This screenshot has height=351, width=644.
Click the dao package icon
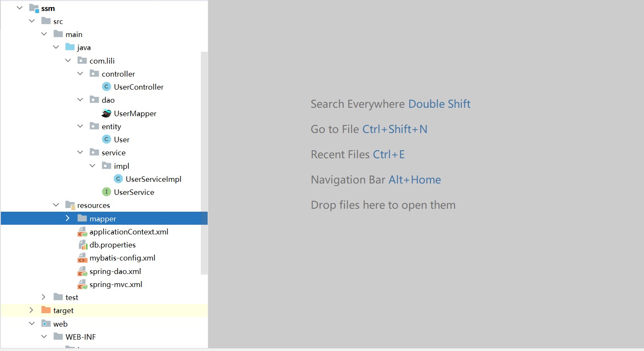(95, 100)
